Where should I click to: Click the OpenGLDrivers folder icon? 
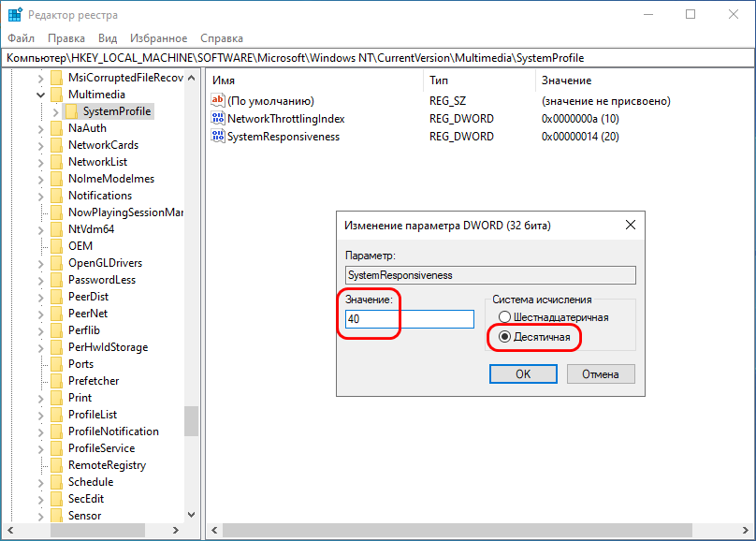(x=56, y=263)
